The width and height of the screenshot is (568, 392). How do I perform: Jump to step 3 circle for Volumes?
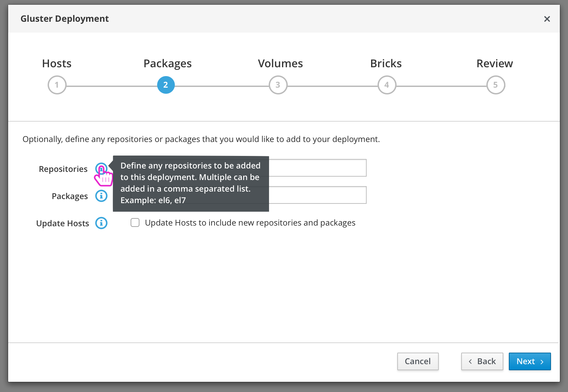pos(278,85)
